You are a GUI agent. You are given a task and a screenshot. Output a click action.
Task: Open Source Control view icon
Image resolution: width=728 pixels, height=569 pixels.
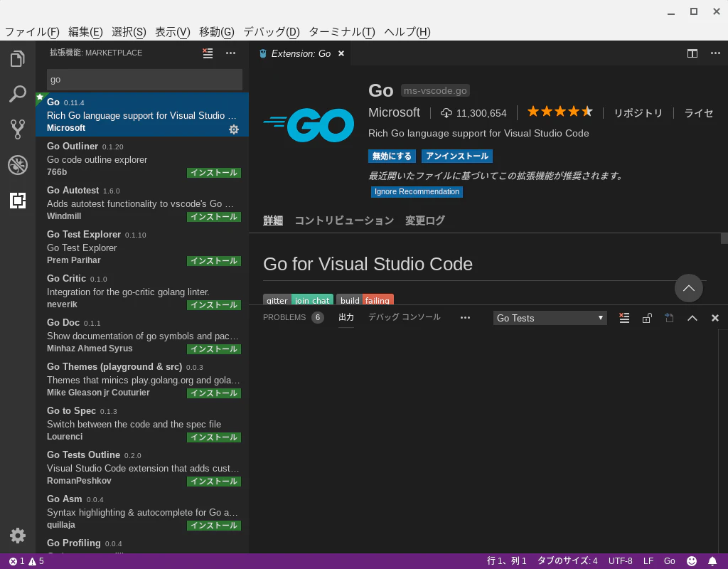click(x=18, y=129)
